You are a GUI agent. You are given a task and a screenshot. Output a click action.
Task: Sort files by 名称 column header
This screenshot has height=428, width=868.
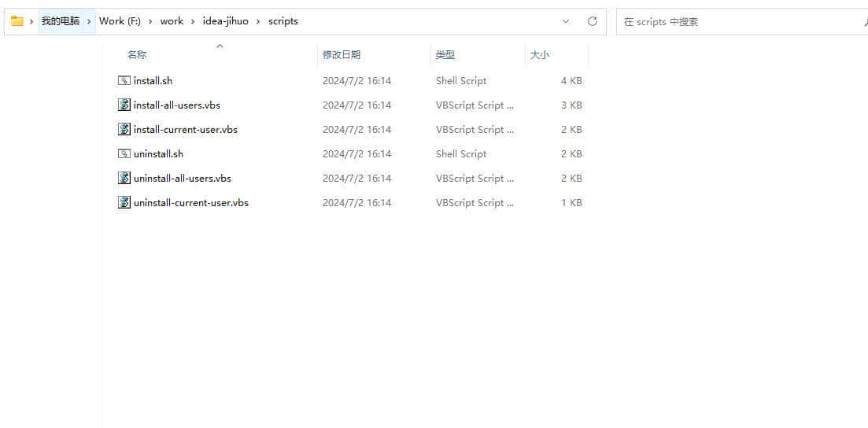click(137, 55)
